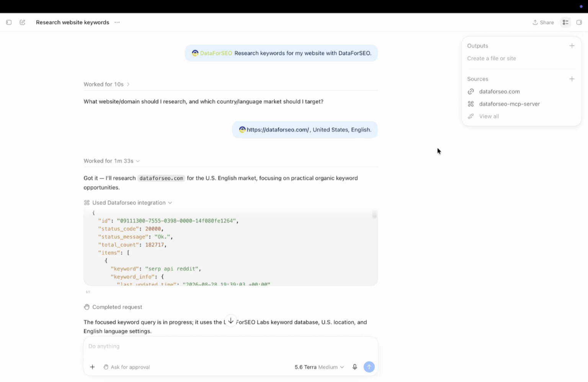Click the plus attachment button in composer
The image size is (588, 382).
tap(92, 367)
